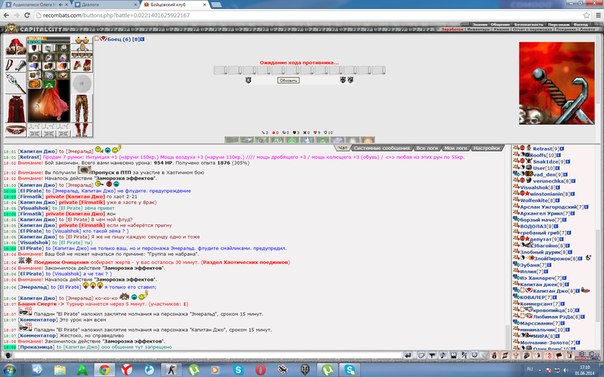The width and height of the screenshot is (604, 377).
Task: Click the sword and skulls battle image
Action: point(556,83)
